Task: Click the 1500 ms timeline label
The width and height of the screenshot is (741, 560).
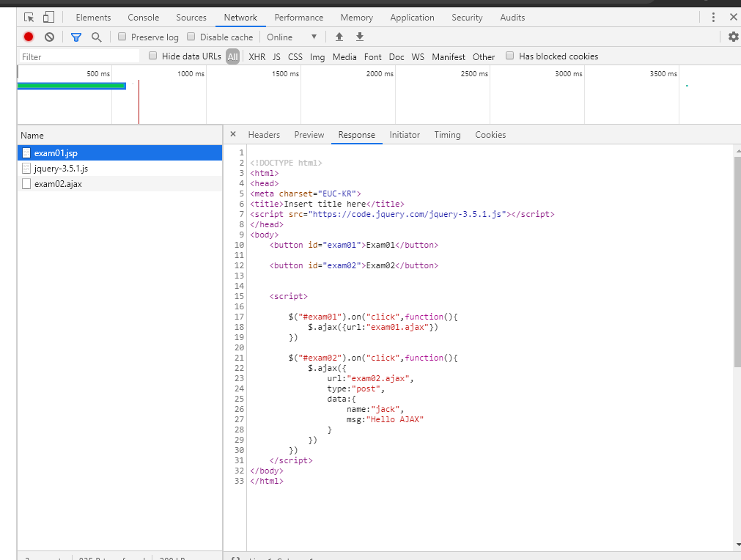Action: click(285, 74)
